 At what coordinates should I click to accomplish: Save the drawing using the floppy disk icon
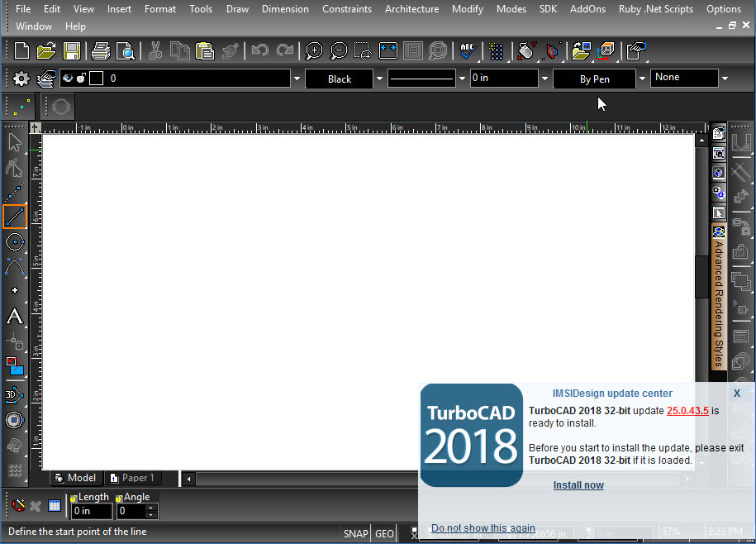[x=72, y=50]
